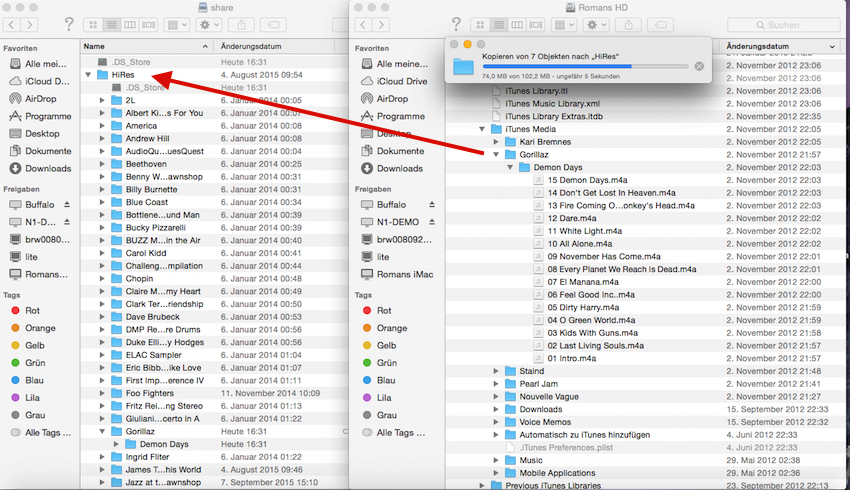The width and height of the screenshot is (850, 490).
Task: Switch Romans HD to Cover Flow view
Action: point(536,24)
